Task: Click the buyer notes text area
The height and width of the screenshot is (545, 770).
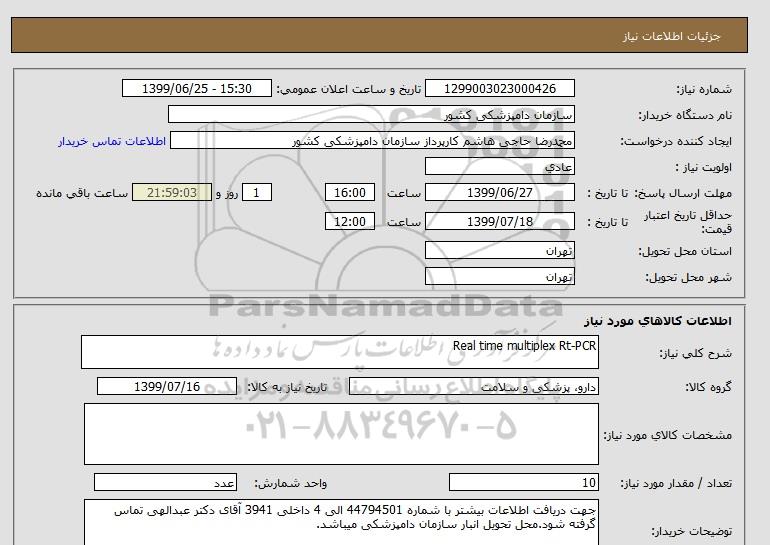Action: pos(341,522)
